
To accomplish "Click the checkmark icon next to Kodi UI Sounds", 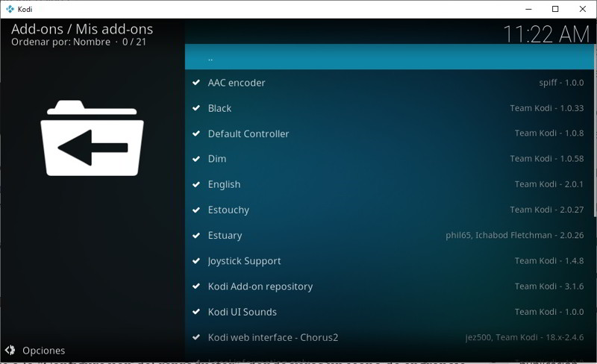I will point(196,312).
